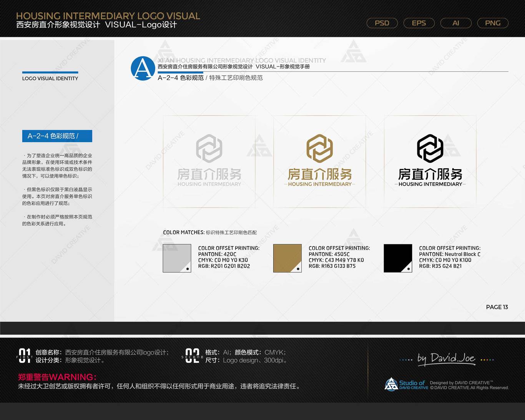Click the EPS format badge
The height and width of the screenshot is (420, 525).
click(419, 23)
